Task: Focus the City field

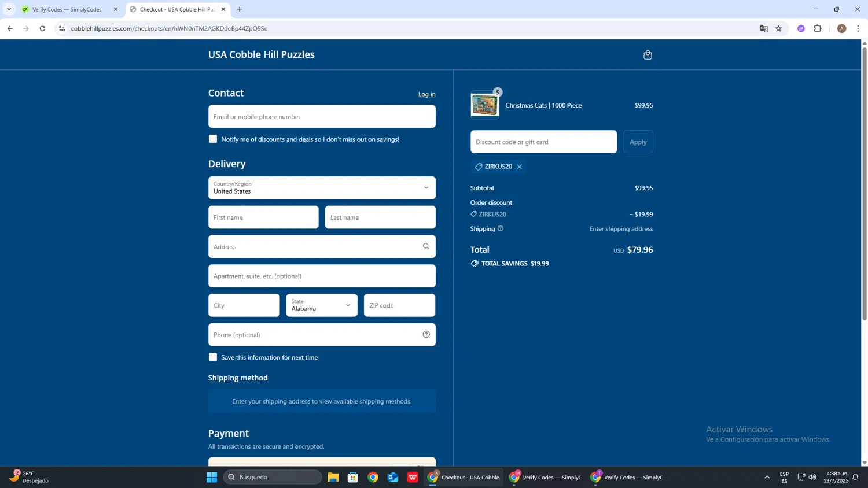Action: (244, 305)
